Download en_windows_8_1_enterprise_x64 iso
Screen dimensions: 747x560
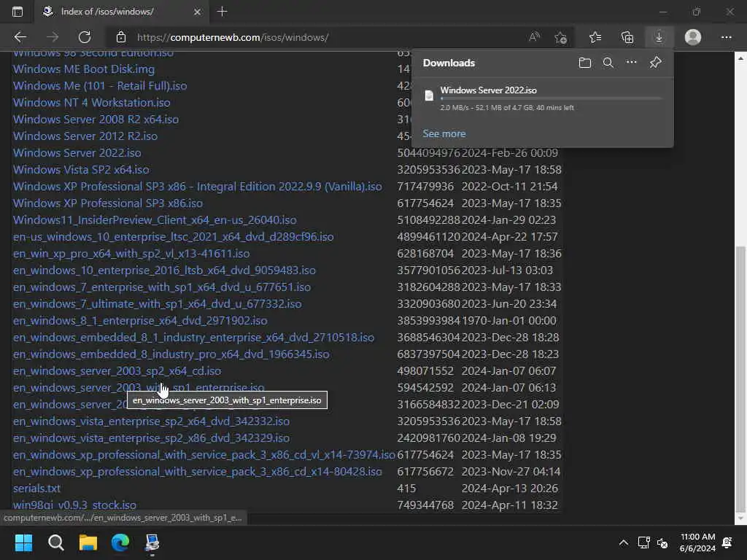point(140,321)
